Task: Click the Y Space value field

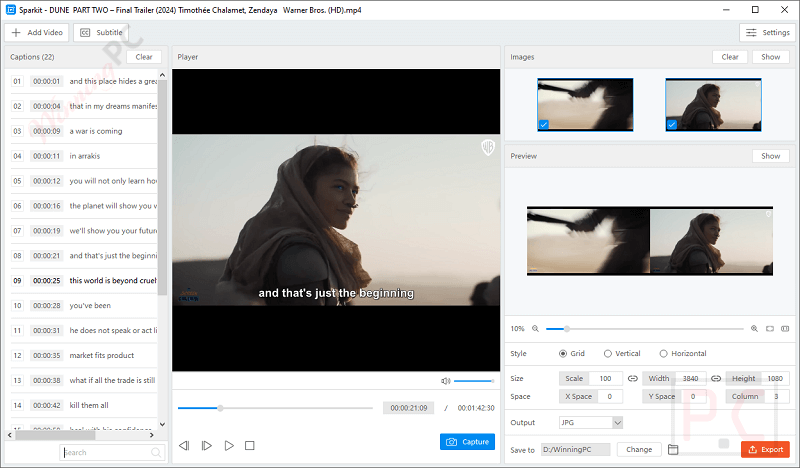Action: (693, 396)
